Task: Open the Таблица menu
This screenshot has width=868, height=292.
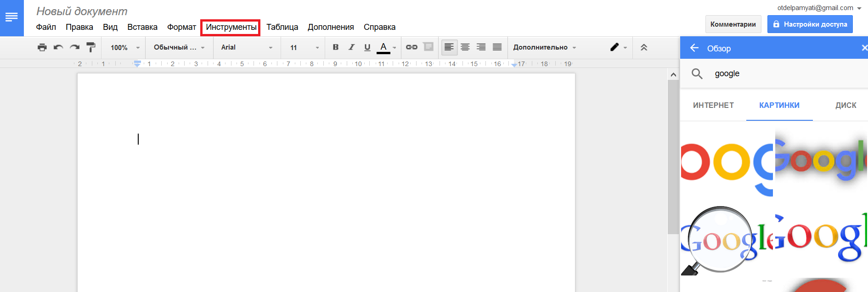Action: (x=282, y=27)
